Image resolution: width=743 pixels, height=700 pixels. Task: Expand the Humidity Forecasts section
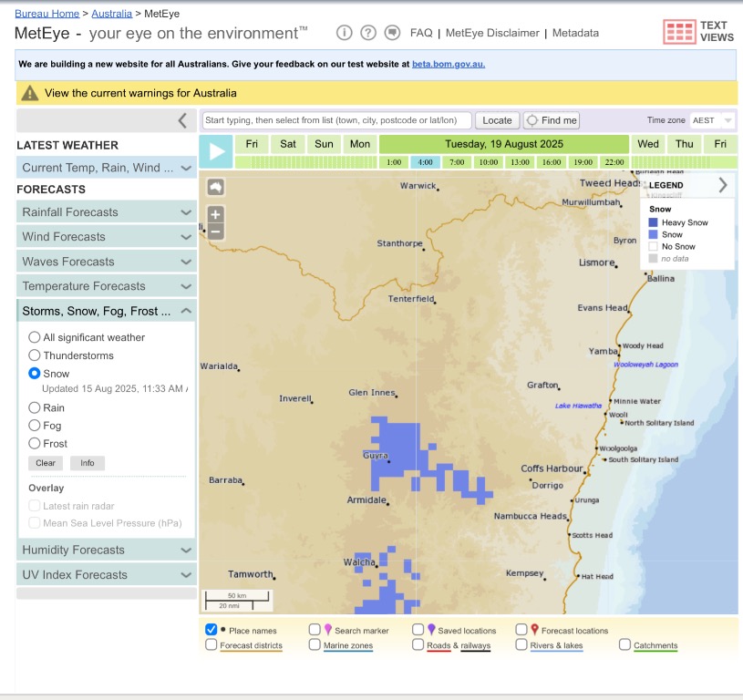(107, 550)
